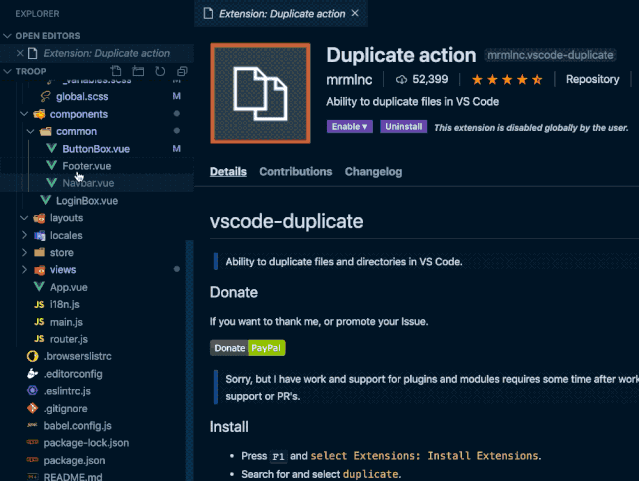This screenshot has height=481, width=639.
Task: Click the star rating of the extension
Action: click(507, 79)
